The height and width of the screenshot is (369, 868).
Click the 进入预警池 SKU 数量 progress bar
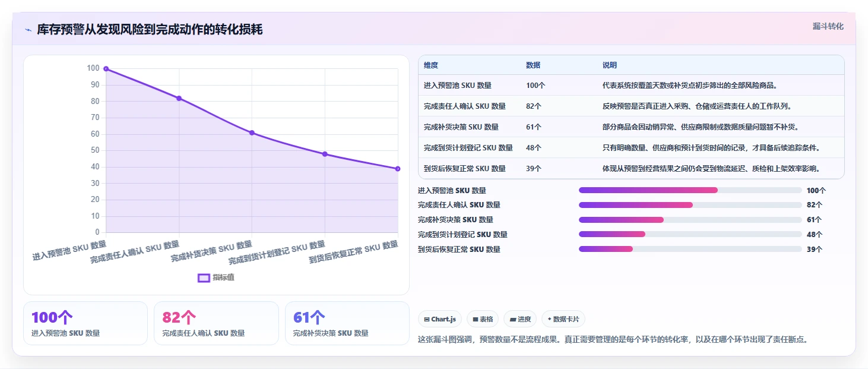click(x=690, y=190)
